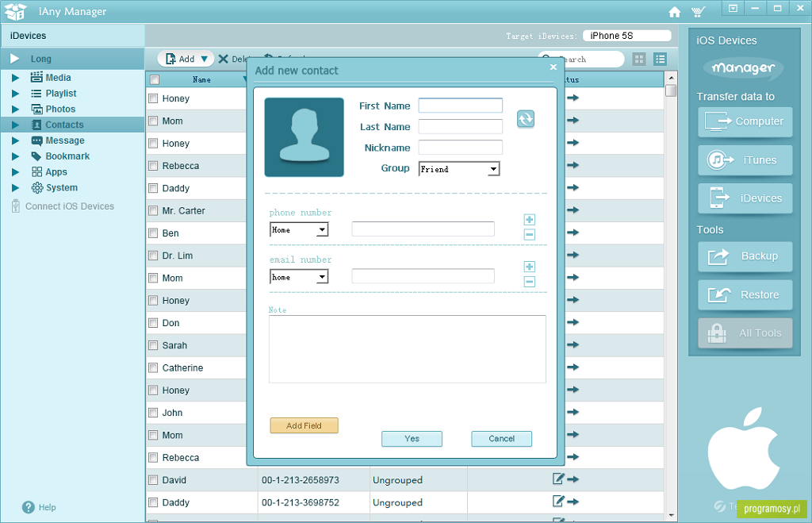Tick the checkbox beside John
The height and width of the screenshot is (523, 812).
tap(153, 413)
